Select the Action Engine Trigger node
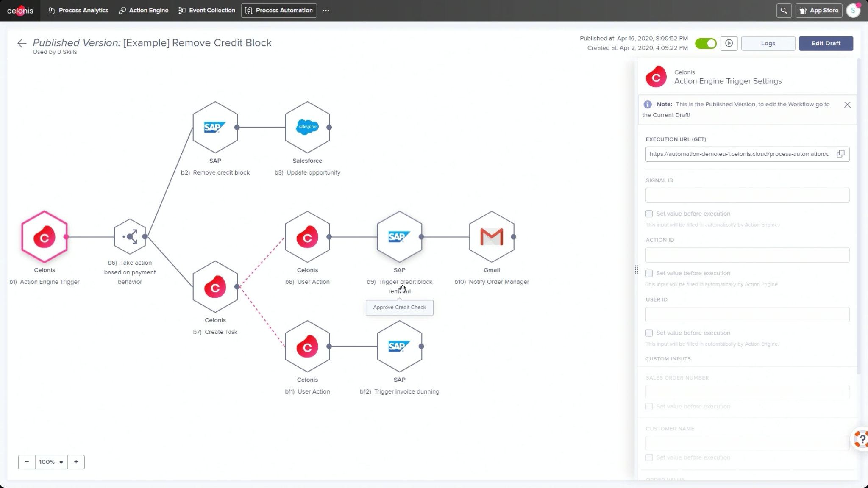This screenshot has width=868, height=488. point(44,236)
